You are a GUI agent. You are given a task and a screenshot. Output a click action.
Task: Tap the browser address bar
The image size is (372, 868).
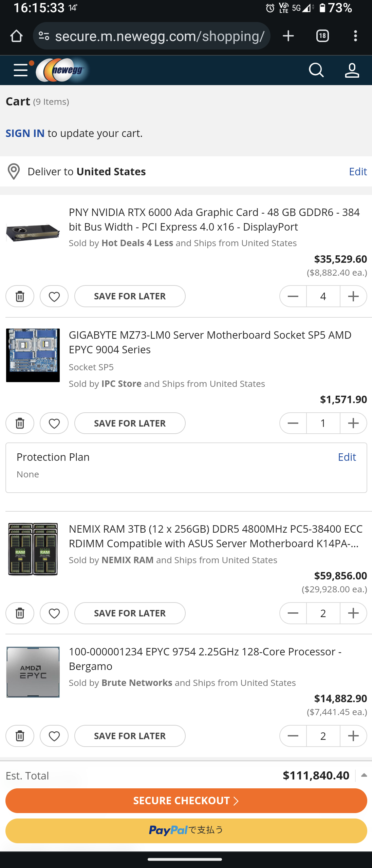160,36
